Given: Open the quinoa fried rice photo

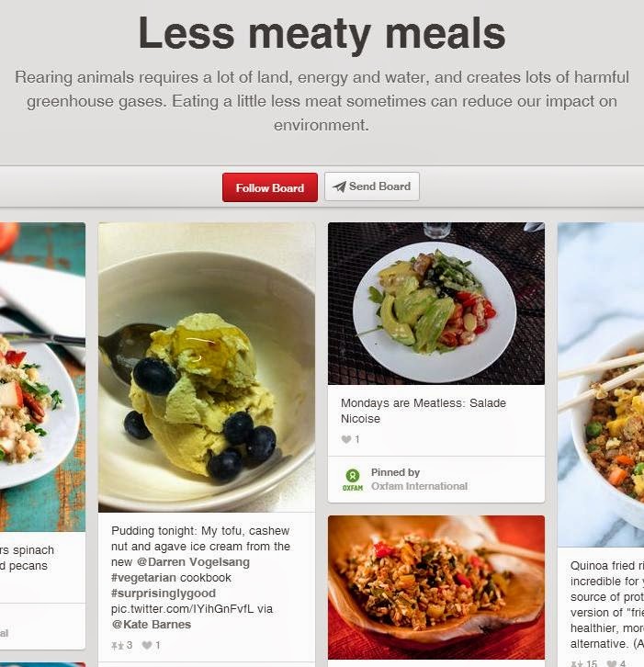Looking at the screenshot, I should coord(601,385).
